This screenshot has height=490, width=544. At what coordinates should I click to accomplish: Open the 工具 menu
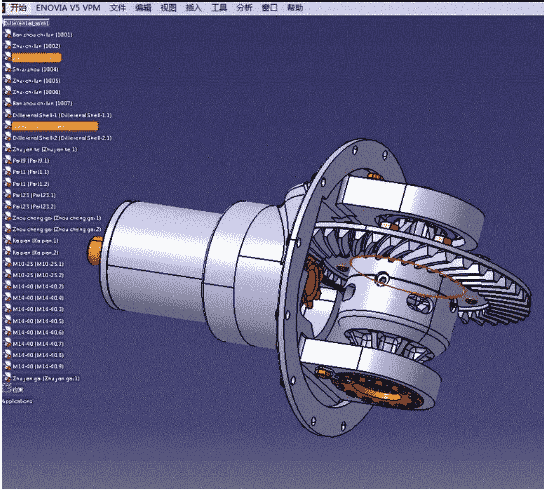click(219, 8)
